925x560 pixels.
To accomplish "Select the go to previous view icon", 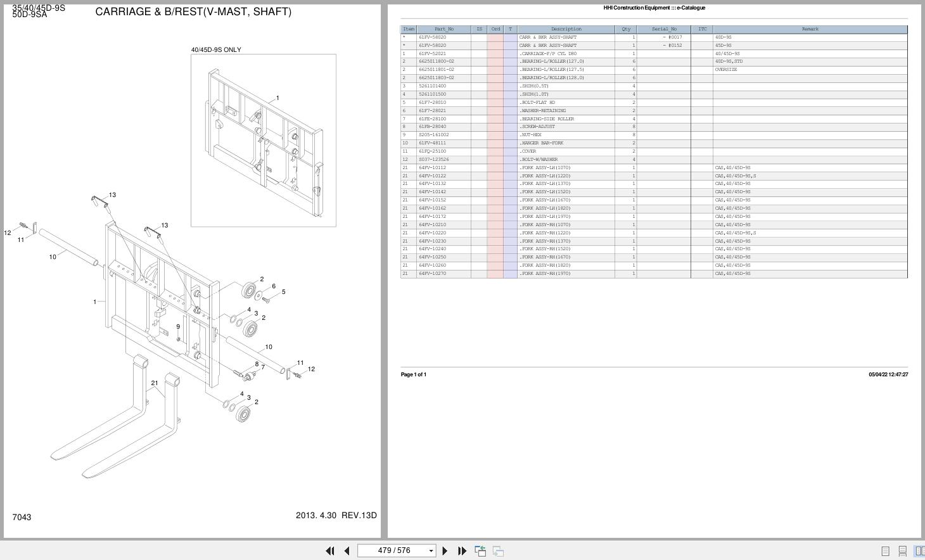I will pos(480,551).
